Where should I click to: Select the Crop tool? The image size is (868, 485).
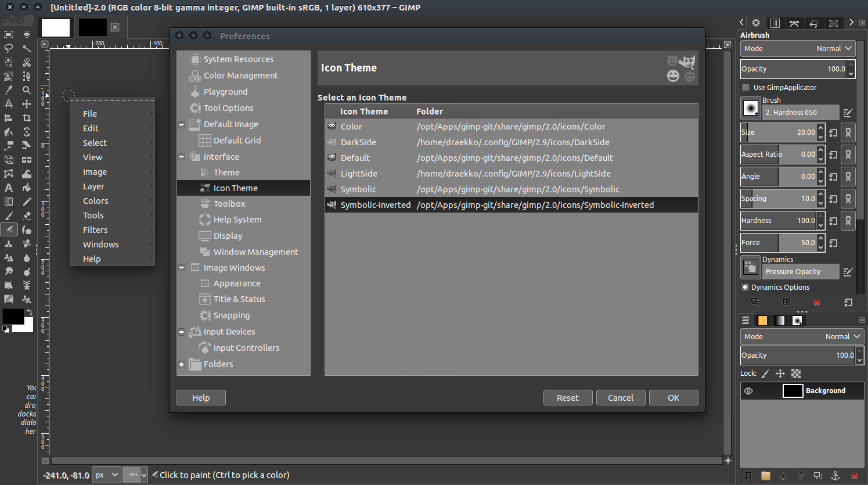point(27,118)
